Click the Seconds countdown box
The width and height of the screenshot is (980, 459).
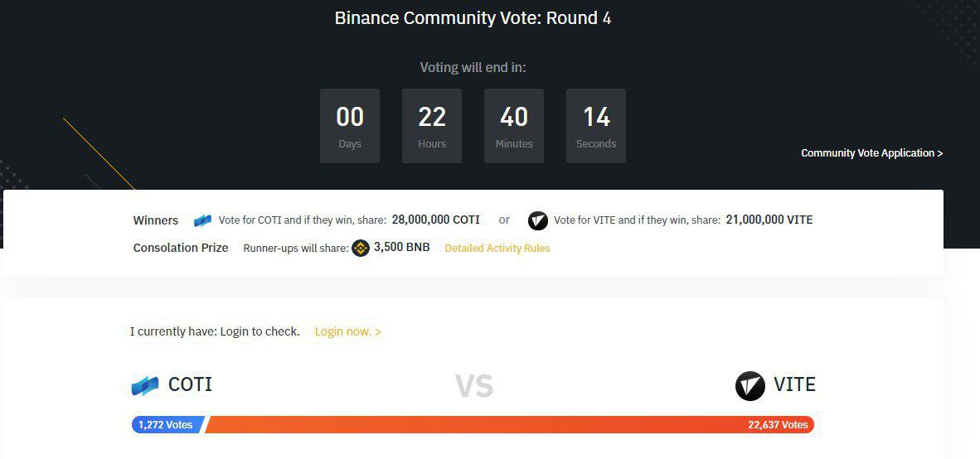click(x=596, y=126)
